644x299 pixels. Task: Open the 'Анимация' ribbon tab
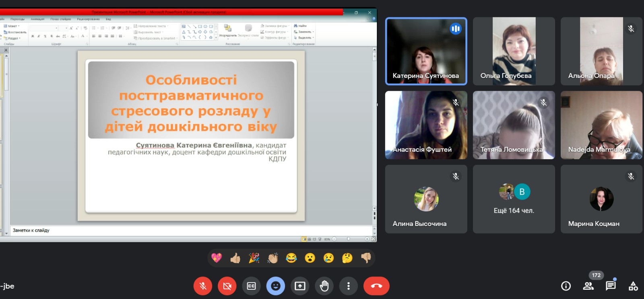(37, 19)
